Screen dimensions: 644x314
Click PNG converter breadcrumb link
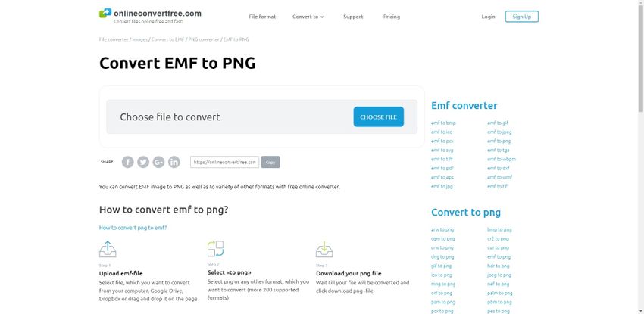pyautogui.click(x=203, y=39)
